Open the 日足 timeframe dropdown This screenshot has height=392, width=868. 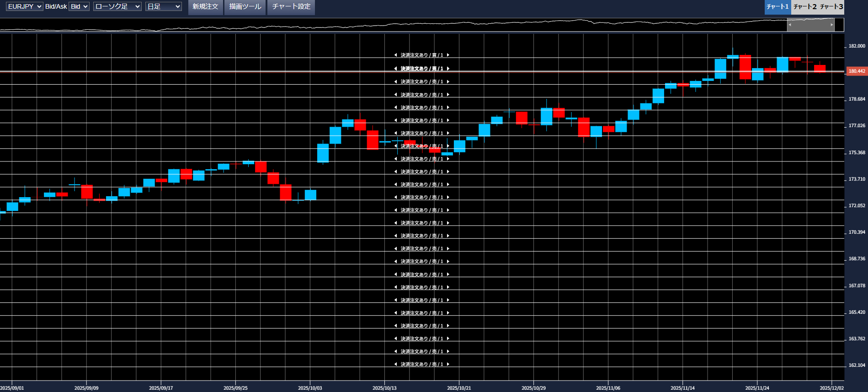click(163, 6)
